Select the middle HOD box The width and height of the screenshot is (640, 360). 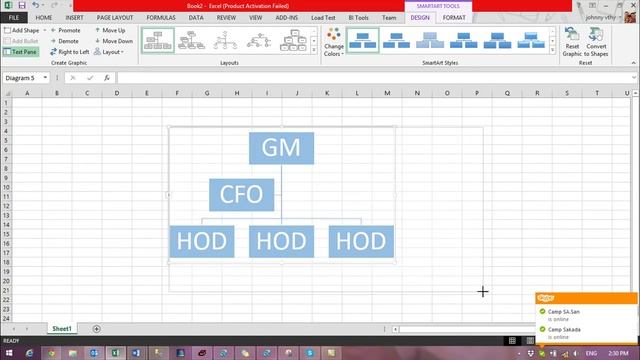click(x=281, y=241)
